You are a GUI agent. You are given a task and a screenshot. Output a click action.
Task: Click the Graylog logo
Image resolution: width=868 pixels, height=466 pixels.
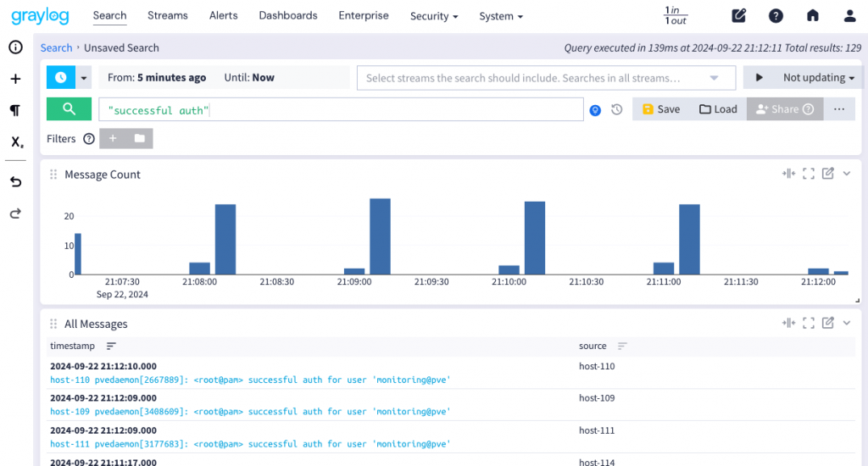click(x=41, y=15)
